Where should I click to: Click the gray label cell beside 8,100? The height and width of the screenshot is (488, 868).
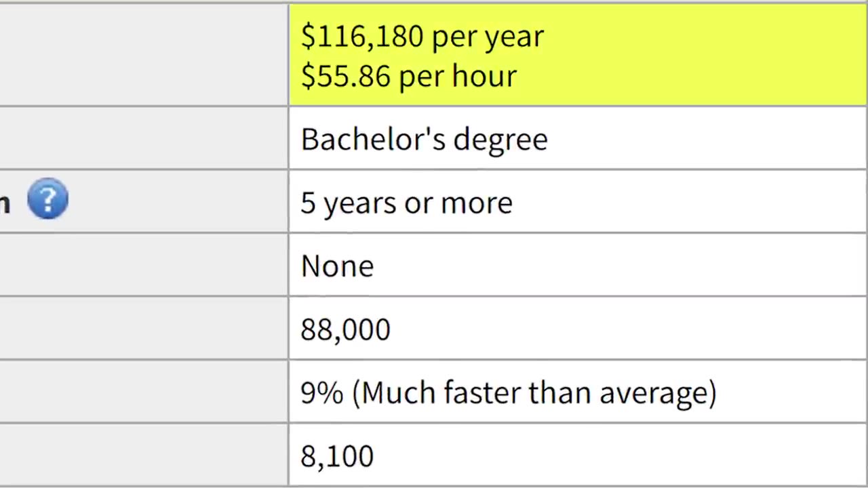(x=143, y=455)
